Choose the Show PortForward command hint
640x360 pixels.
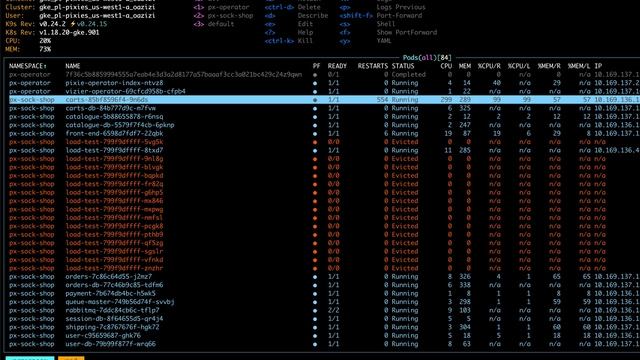click(x=388, y=32)
